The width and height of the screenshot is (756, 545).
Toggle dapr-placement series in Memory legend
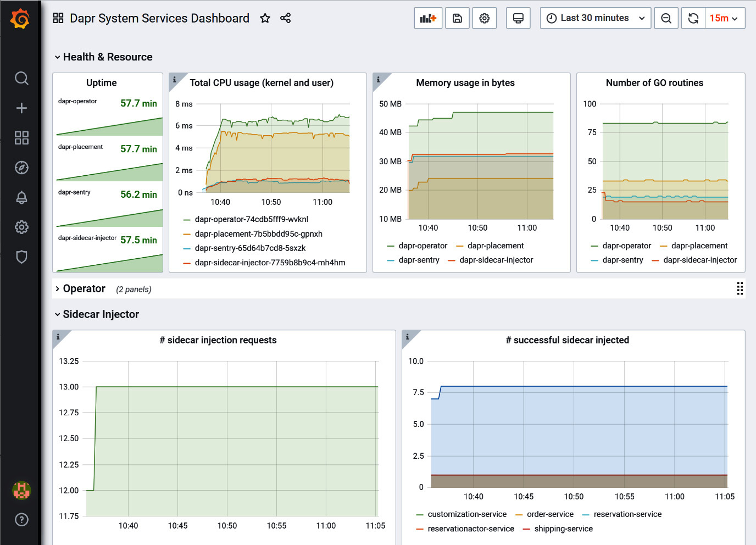click(496, 246)
